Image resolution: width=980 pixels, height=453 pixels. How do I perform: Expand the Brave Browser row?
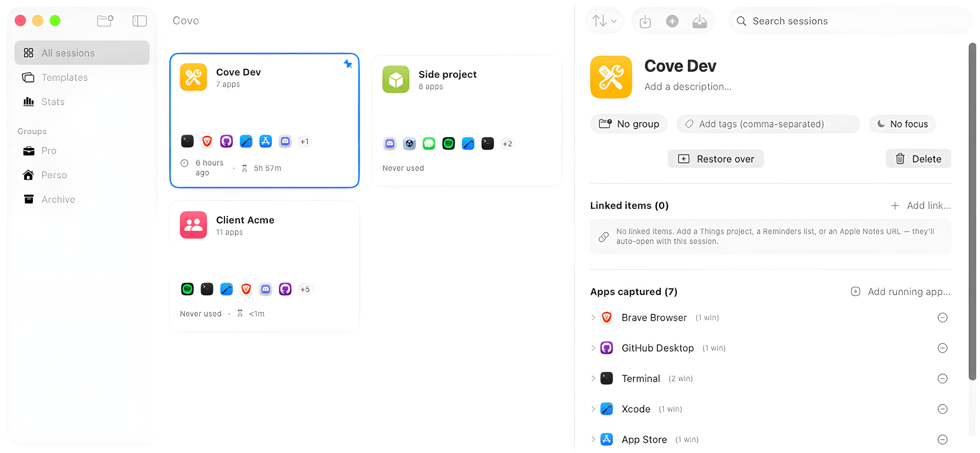point(593,318)
